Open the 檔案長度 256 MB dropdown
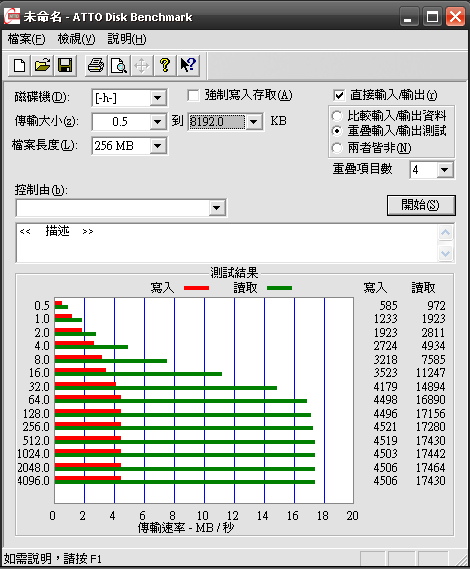This screenshot has height=569, width=470. tap(158, 146)
